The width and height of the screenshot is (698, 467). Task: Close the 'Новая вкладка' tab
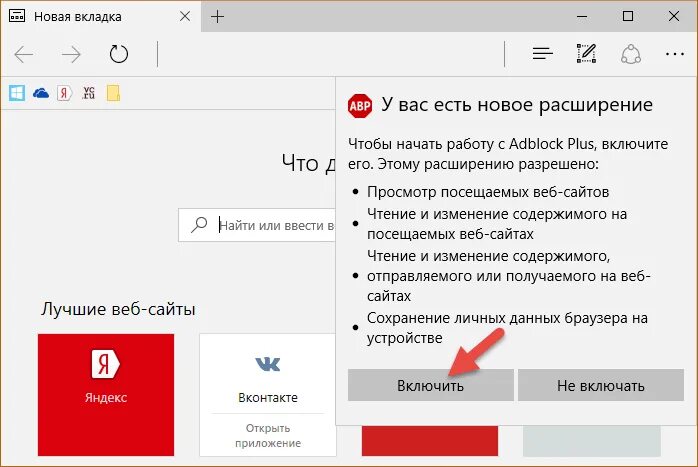pyautogui.click(x=185, y=17)
